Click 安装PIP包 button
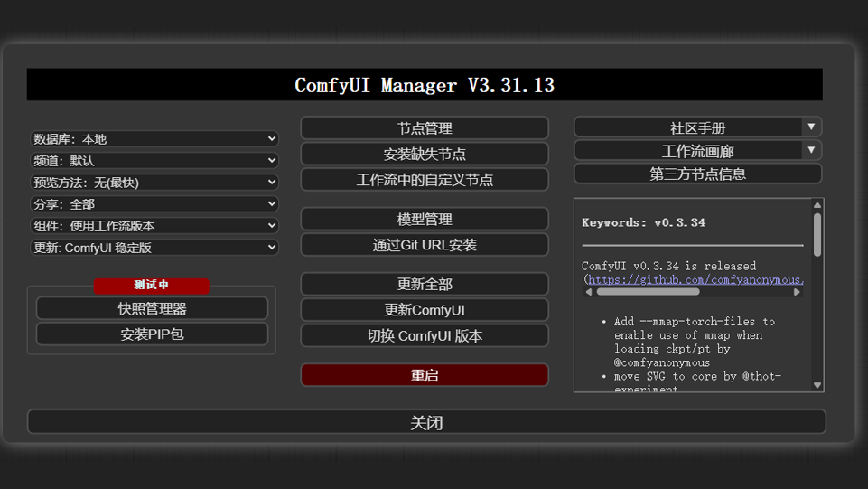868x489 pixels. click(x=153, y=334)
